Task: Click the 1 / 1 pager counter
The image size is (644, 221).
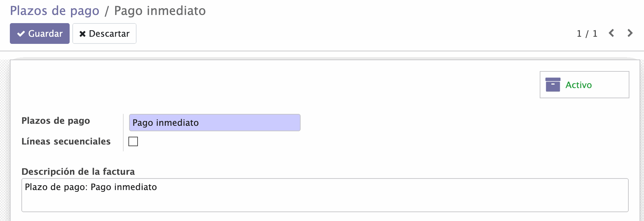Action: (x=587, y=33)
